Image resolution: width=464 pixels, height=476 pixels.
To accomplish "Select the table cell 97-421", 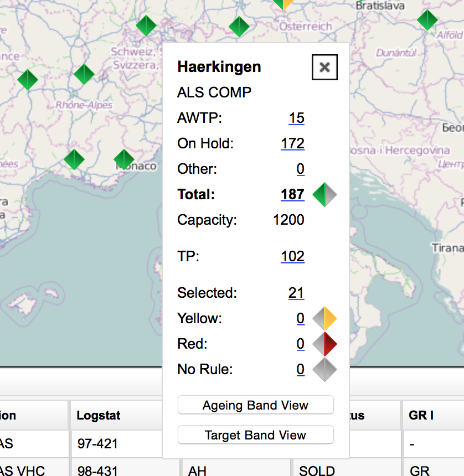I will point(98,444).
